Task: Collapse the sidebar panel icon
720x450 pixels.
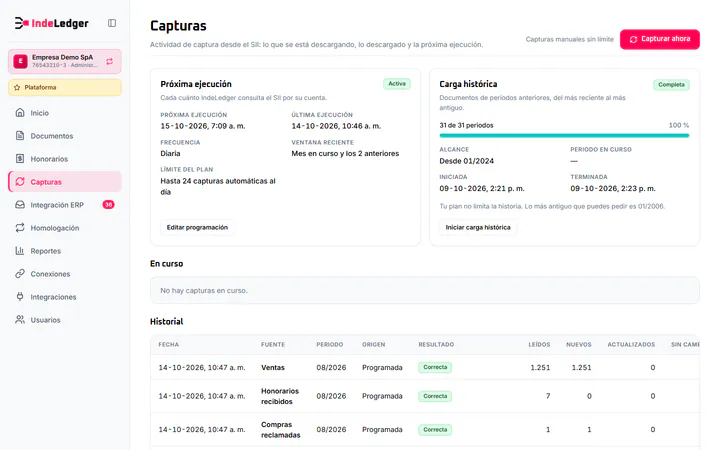Action: coord(112,23)
